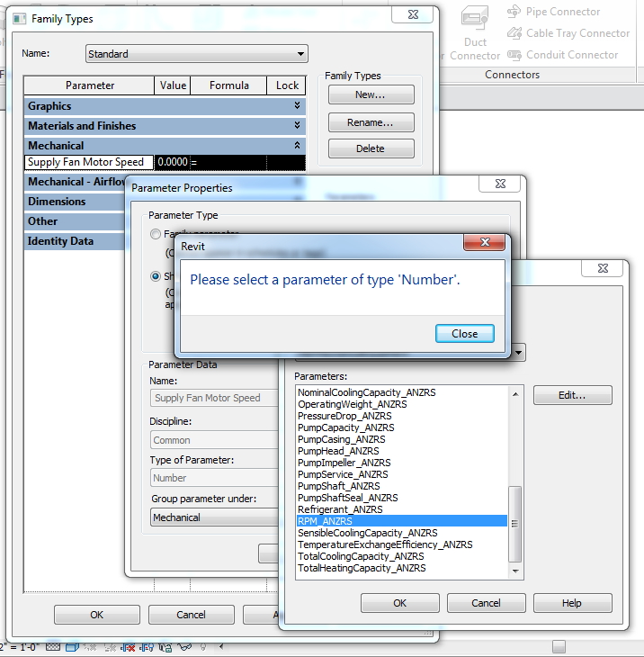Image resolution: width=644 pixels, height=657 pixels.
Task: Close the Revit message with Close button
Action: tap(465, 334)
